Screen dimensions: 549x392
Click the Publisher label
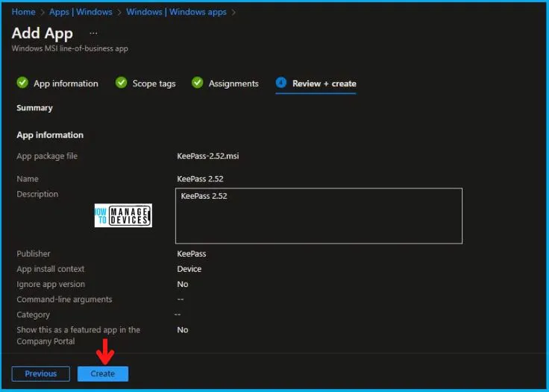(x=34, y=254)
